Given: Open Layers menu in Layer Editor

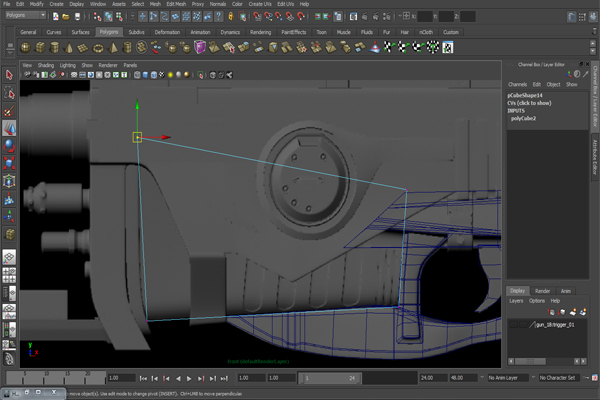Looking at the screenshot, I should (516, 301).
